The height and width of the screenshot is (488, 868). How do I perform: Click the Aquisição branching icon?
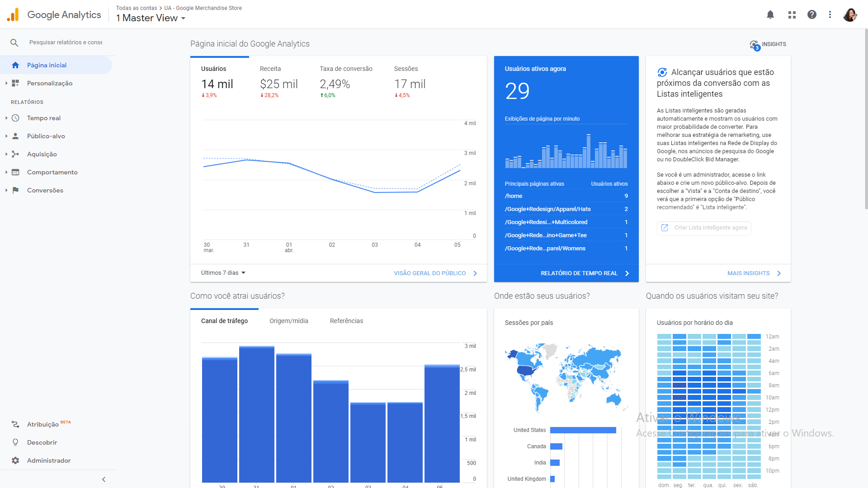pyautogui.click(x=15, y=154)
